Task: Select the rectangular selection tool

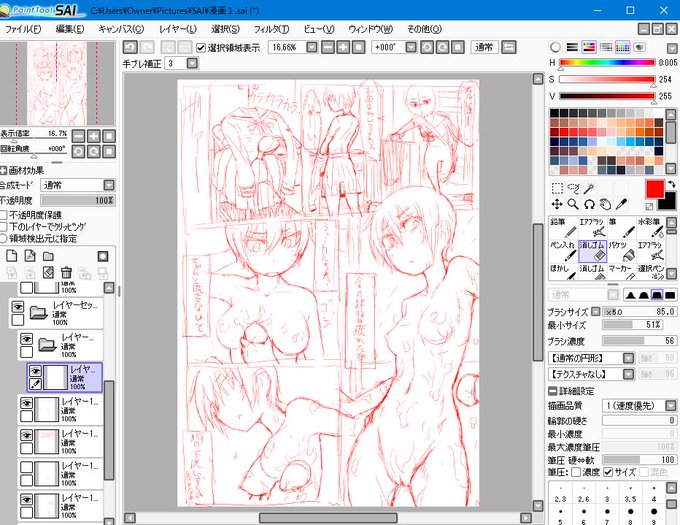Action: (x=557, y=188)
